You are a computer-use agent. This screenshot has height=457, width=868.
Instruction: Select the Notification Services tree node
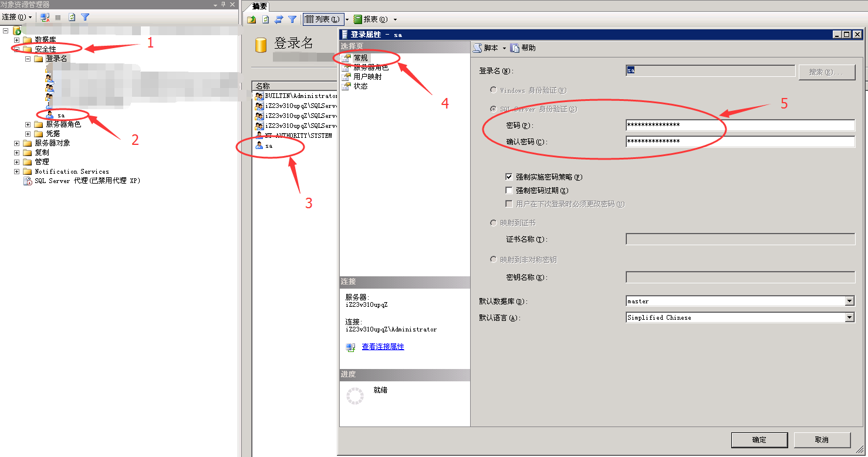[72, 171]
